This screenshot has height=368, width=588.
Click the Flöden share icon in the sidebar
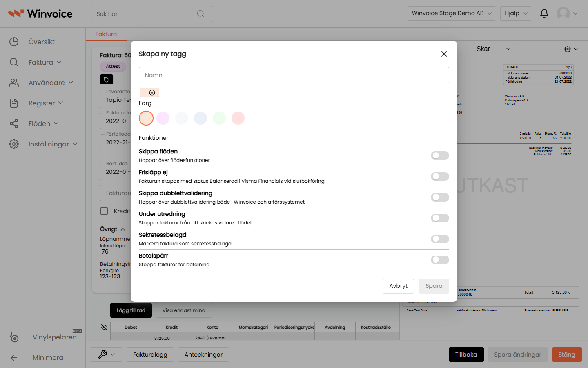click(14, 123)
